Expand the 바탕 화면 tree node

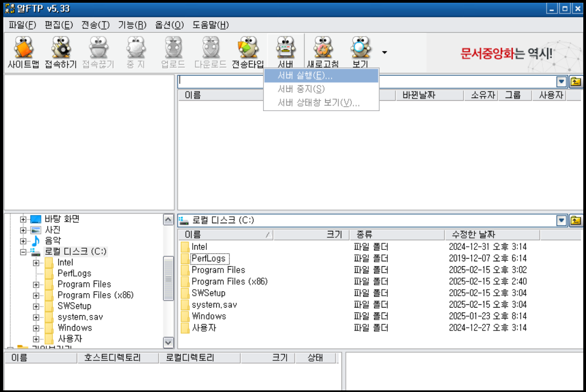pos(23,219)
